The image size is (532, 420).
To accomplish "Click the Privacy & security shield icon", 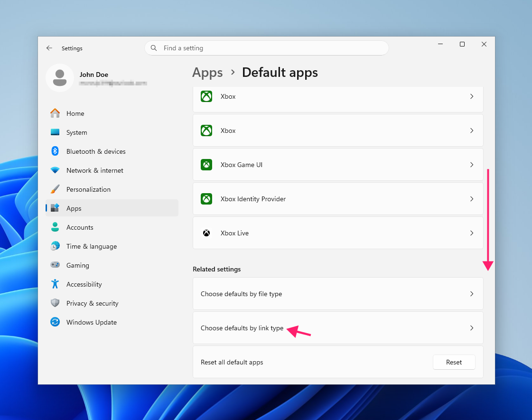I will pyautogui.click(x=55, y=303).
